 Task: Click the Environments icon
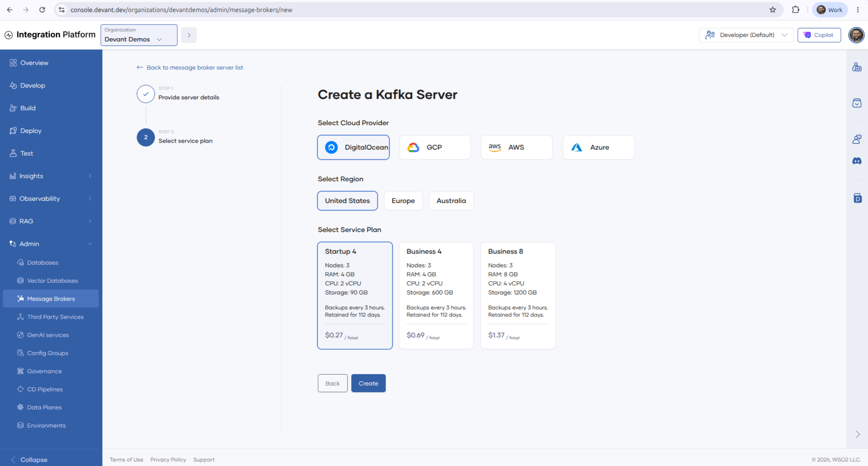pos(21,425)
